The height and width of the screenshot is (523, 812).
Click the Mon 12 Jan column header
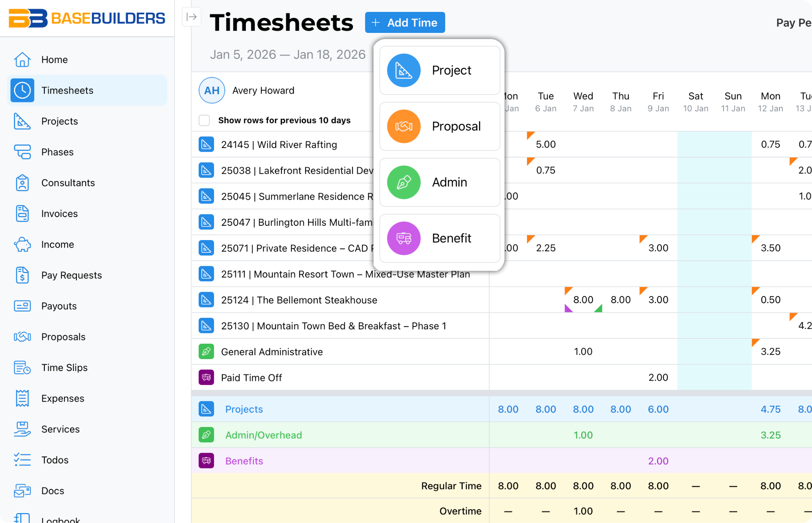(770, 102)
